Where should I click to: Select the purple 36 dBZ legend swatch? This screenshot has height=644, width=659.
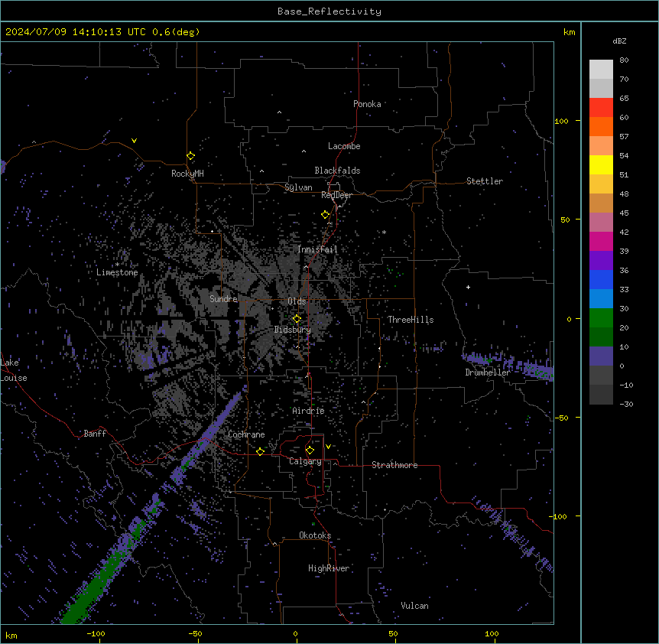click(601, 260)
